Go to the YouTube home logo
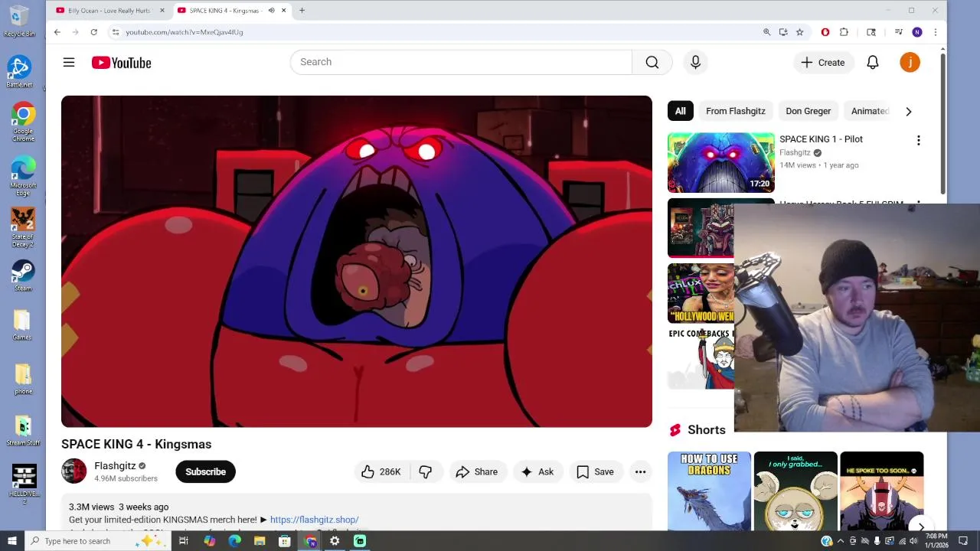 tap(121, 63)
